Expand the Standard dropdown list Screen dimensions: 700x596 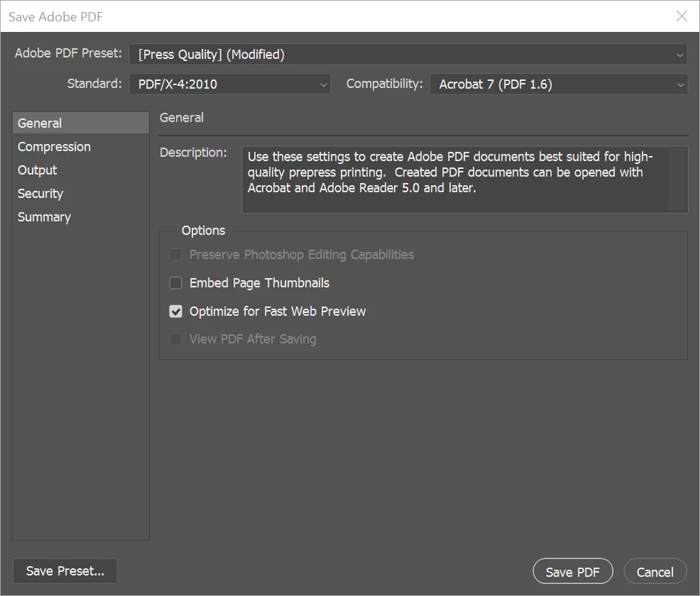(x=229, y=84)
